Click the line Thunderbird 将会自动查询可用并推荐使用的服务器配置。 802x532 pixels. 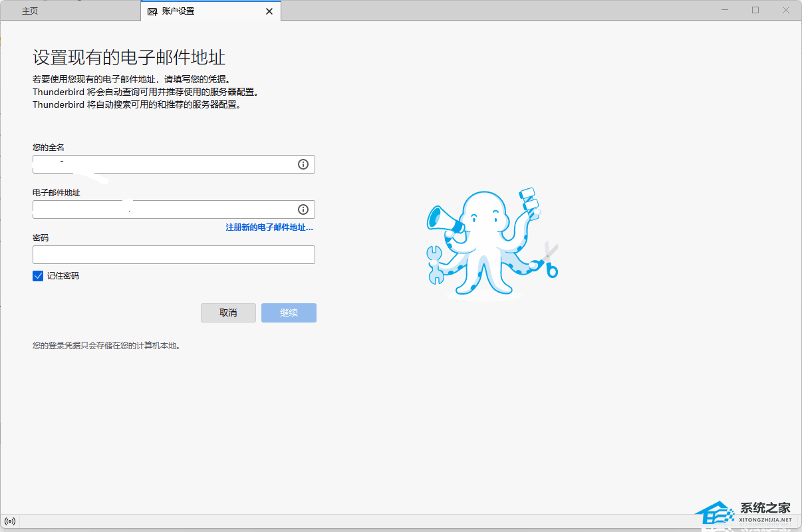145,92
